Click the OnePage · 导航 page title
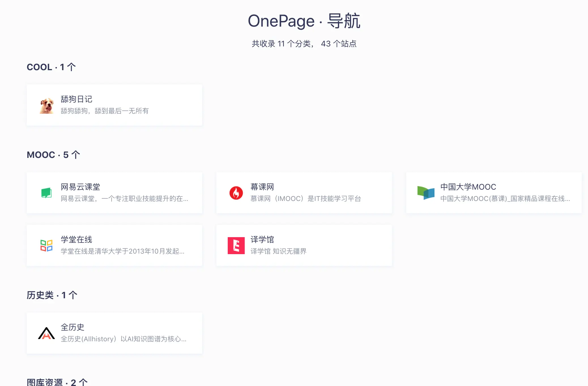The height and width of the screenshot is (386, 588). click(x=304, y=21)
